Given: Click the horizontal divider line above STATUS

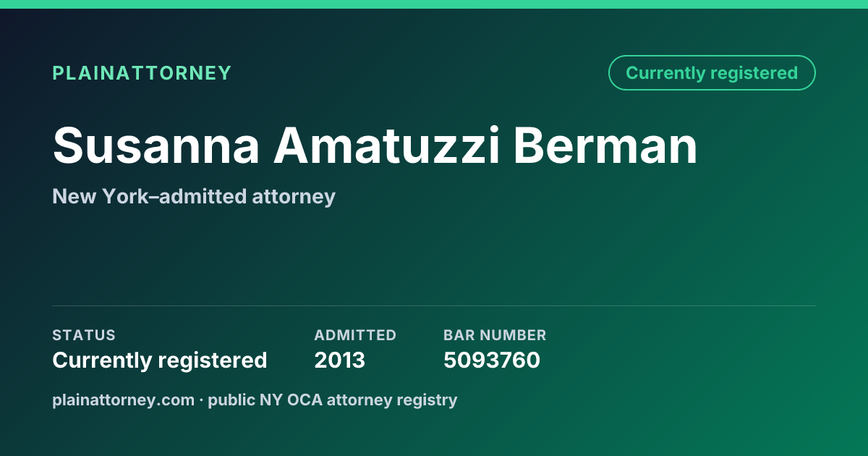Looking at the screenshot, I should tap(434, 305).
